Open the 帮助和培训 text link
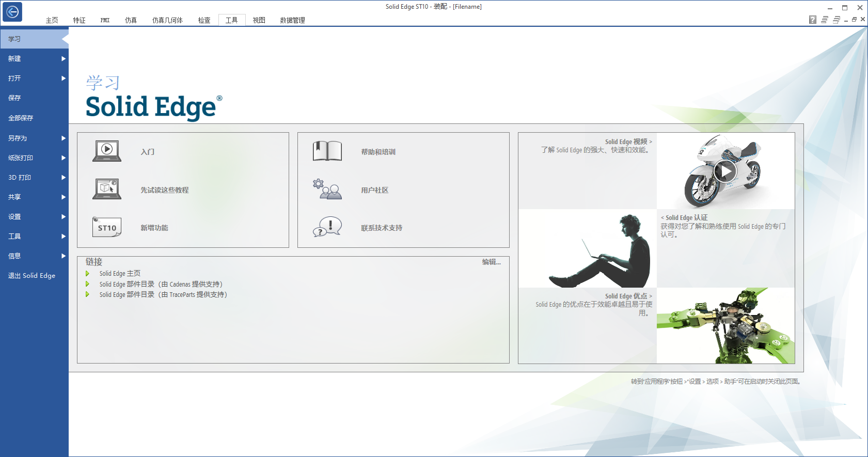 coord(378,152)
